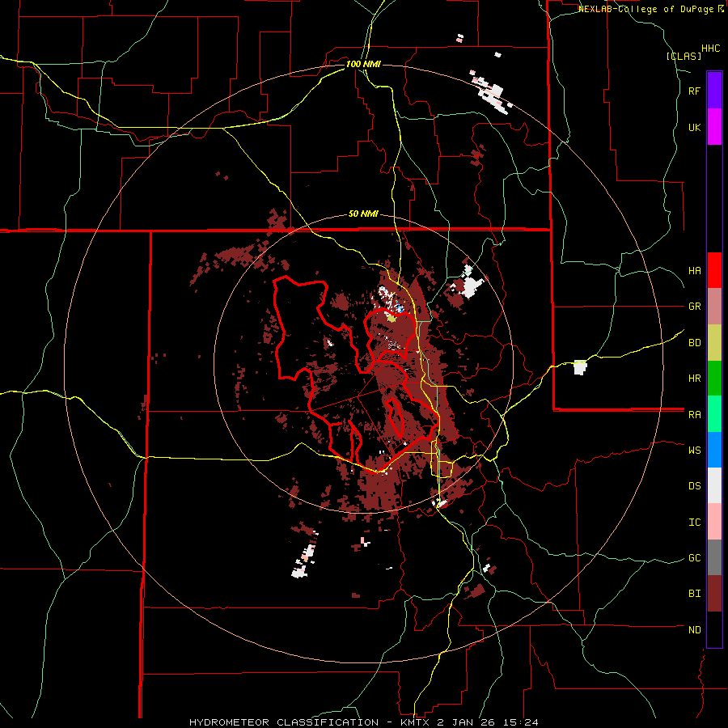Click the WS blue legend swatch
The image size is (728, 728).
(x=714, y=450)
